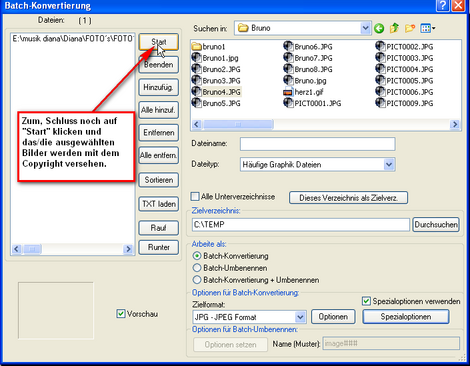Image resolution: width=470 pixels, height=366 pixels.
Task: Close the Batch-Konvertierung dialog
Action: click(459, 5)
